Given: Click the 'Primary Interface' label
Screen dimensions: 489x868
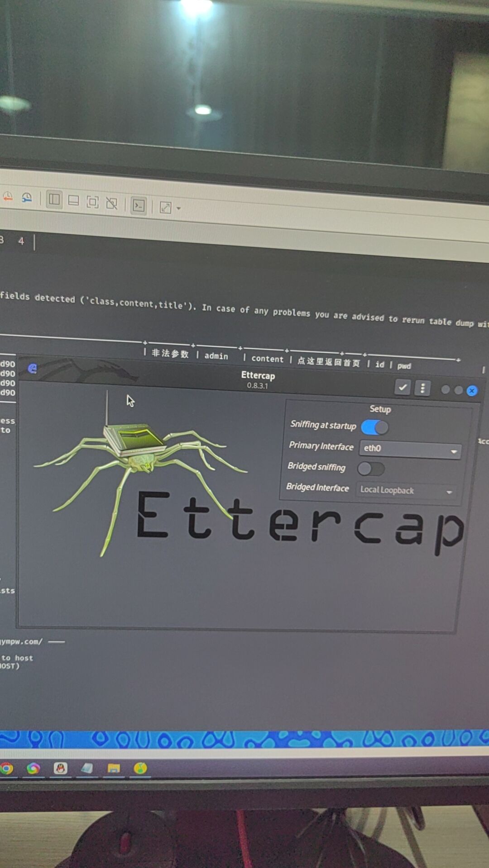Looking at the screenshot, I should (321, 446).
